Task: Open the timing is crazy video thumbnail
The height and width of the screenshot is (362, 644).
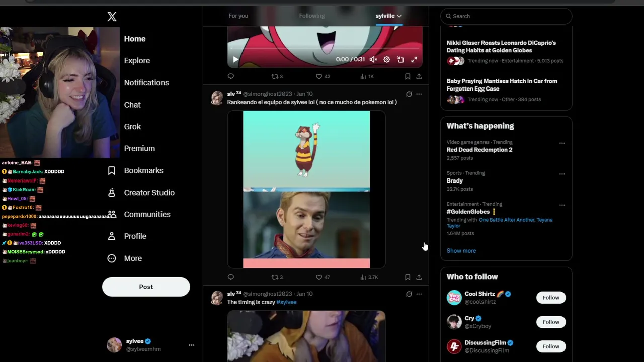Action: [306, 336]
